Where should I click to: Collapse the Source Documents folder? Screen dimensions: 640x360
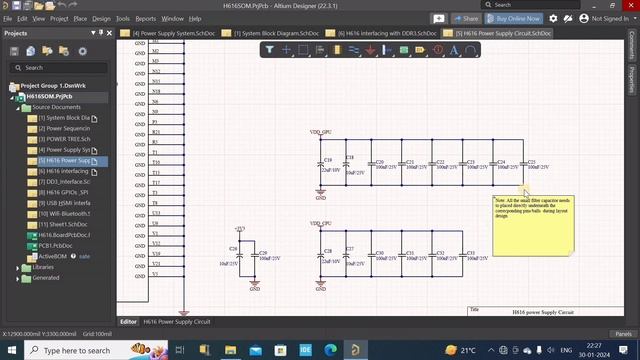(18, 108)
